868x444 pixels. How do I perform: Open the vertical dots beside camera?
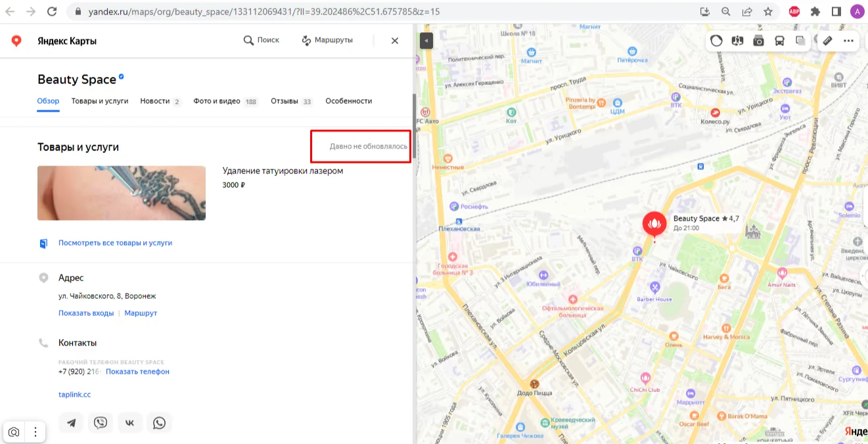point(35,432)
